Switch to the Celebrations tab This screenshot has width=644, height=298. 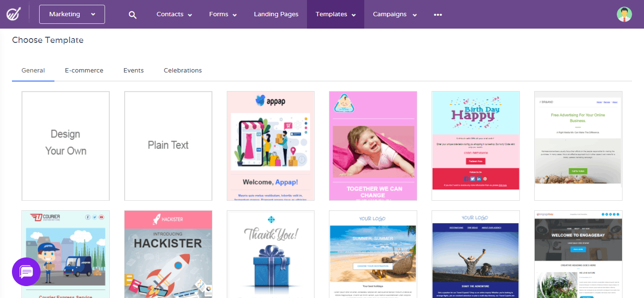tap(183, 71)
